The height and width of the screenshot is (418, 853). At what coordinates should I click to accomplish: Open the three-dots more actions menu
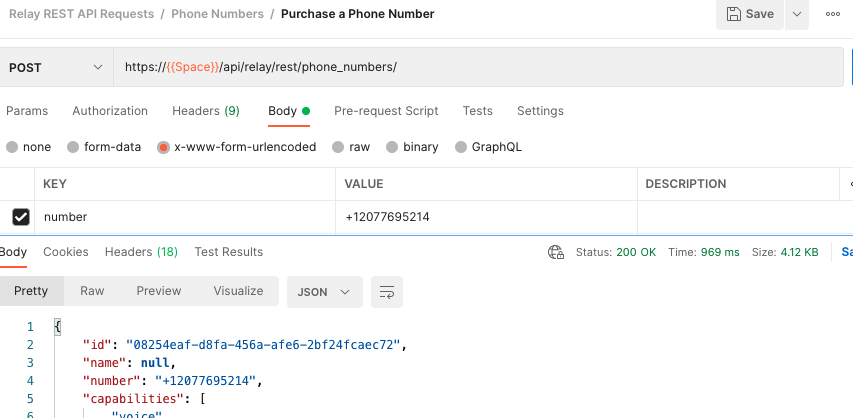pyautogui.click(x=832, y=14)
